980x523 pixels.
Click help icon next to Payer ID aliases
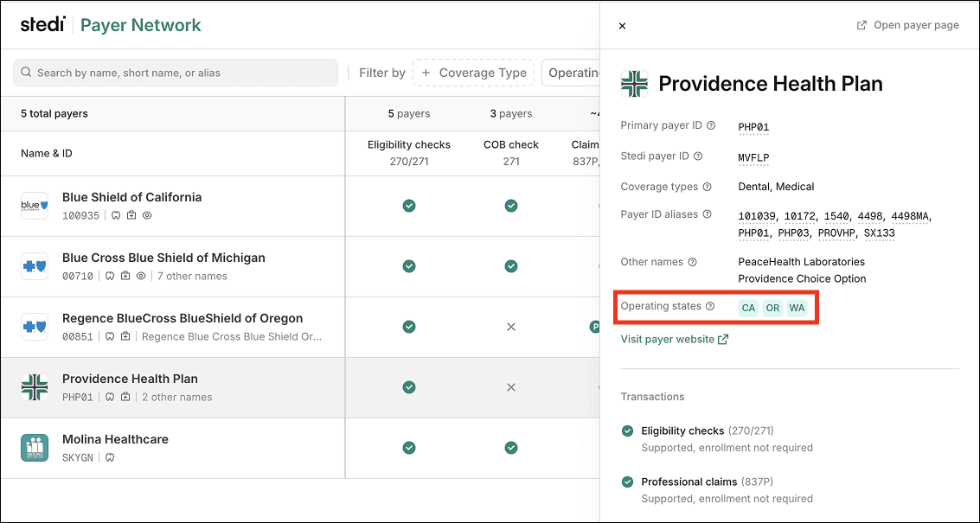pos(707,214)
